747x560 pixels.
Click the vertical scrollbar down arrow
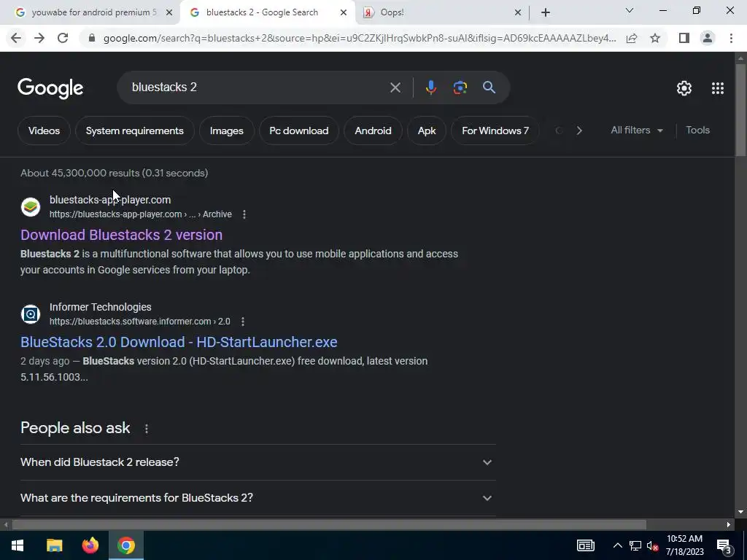[740, 513]
